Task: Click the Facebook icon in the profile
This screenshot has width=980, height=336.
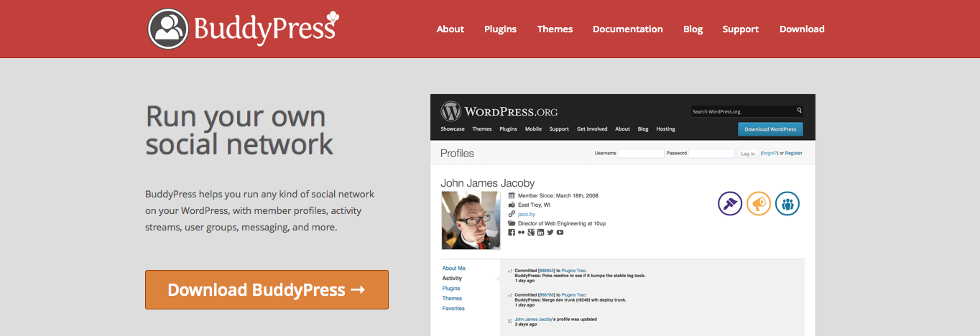Action: pos(512,233)
